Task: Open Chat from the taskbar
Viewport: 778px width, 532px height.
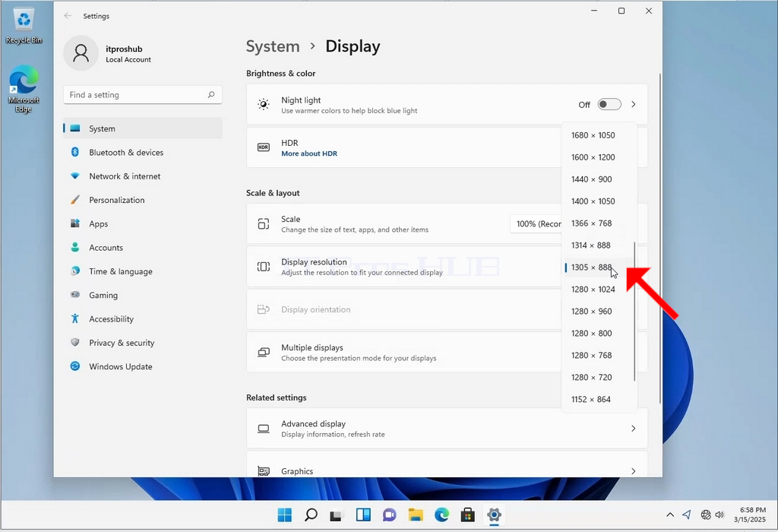Action: [x=390, y=515]
